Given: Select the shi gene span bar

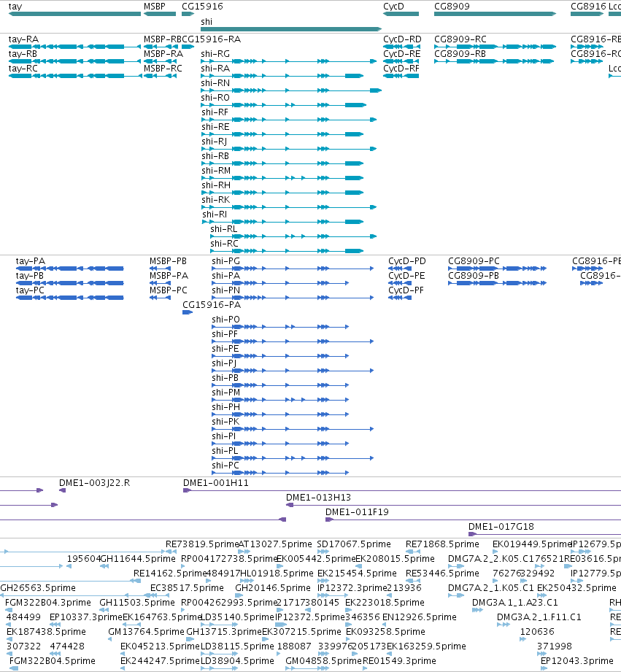Looking at the screenshot, I should [x=291, y=29].
